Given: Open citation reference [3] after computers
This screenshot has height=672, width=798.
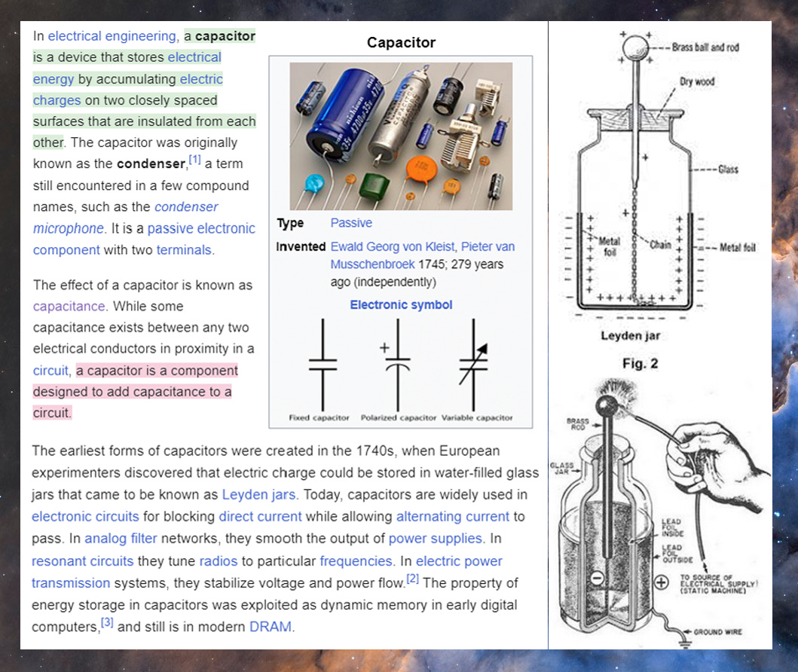Looking at the screenshot, I should 107,622.
